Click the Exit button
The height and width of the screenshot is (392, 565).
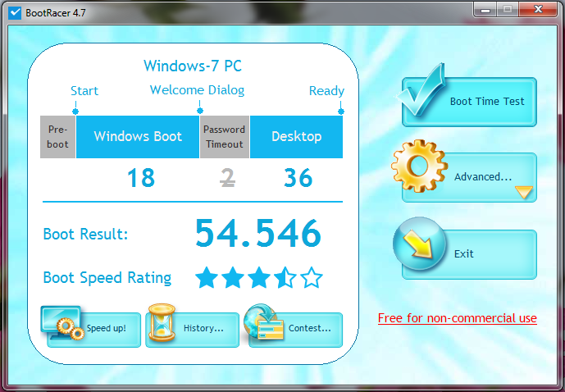[x=469, y=254]
